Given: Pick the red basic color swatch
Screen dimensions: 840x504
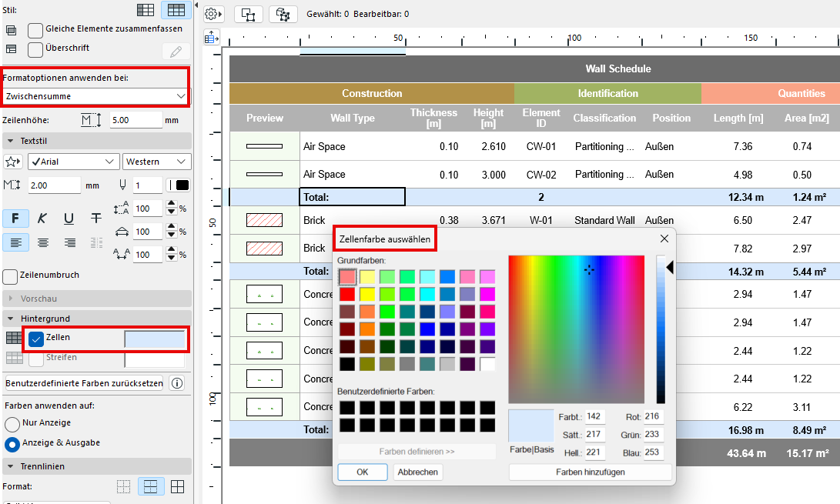Looking at the screenshot, I should point(347,293).
